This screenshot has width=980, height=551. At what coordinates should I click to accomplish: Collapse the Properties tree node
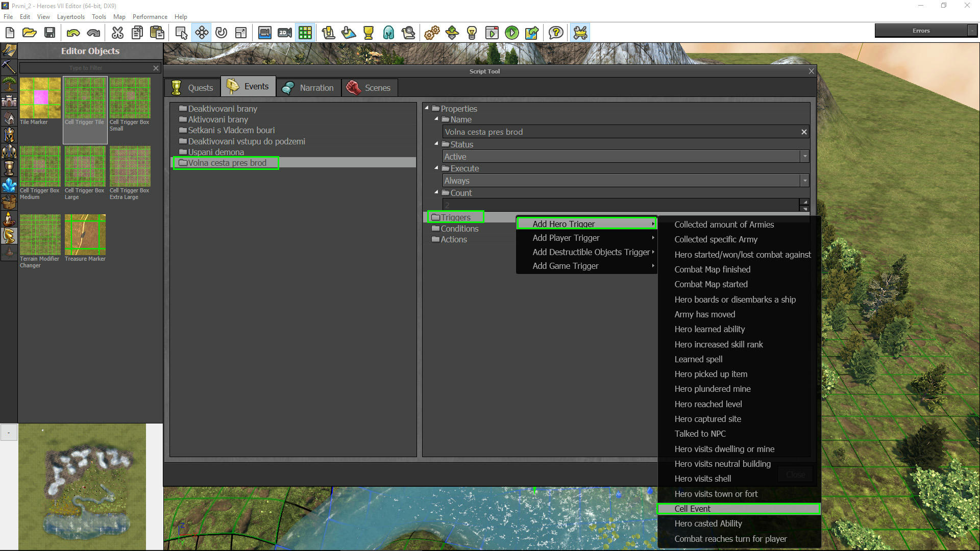pyautogui.click(x=427, y=108)
